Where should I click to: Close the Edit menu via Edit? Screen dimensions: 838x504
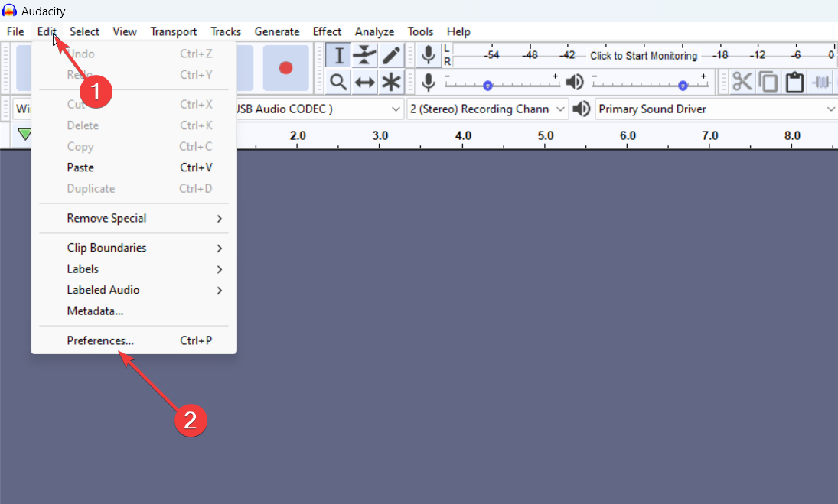47,31
